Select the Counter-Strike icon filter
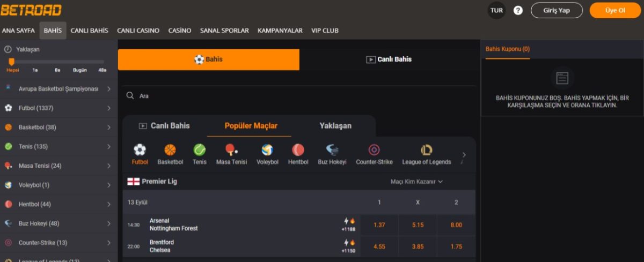The image size is (644, 262). pos(374,150)
